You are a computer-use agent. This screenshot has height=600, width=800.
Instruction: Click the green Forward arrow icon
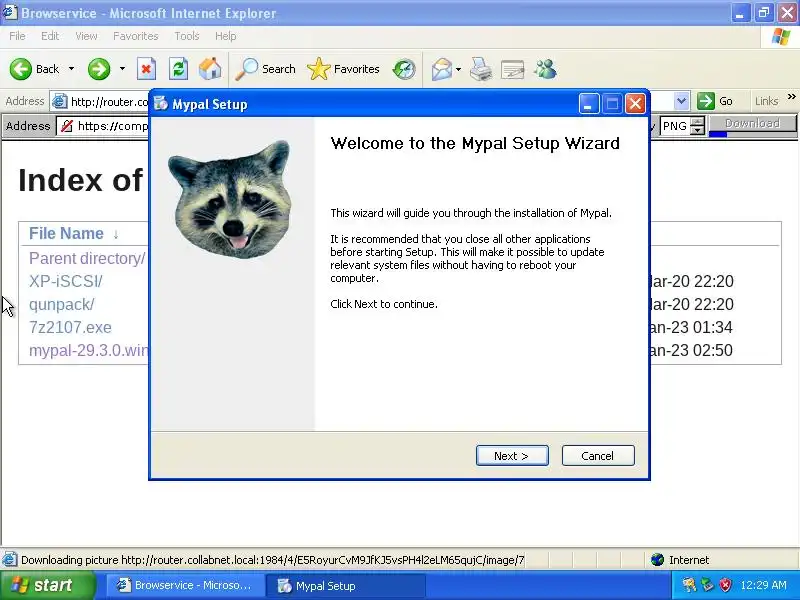pyautogui.click(x=99, y=69)
